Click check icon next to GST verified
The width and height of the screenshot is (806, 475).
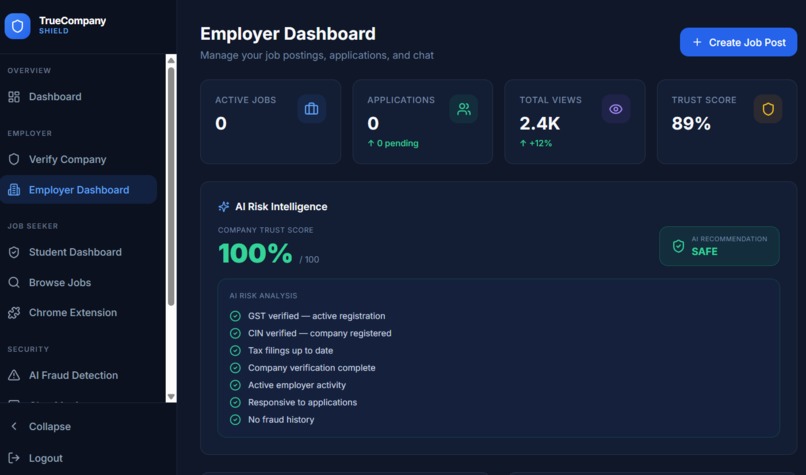235,316
